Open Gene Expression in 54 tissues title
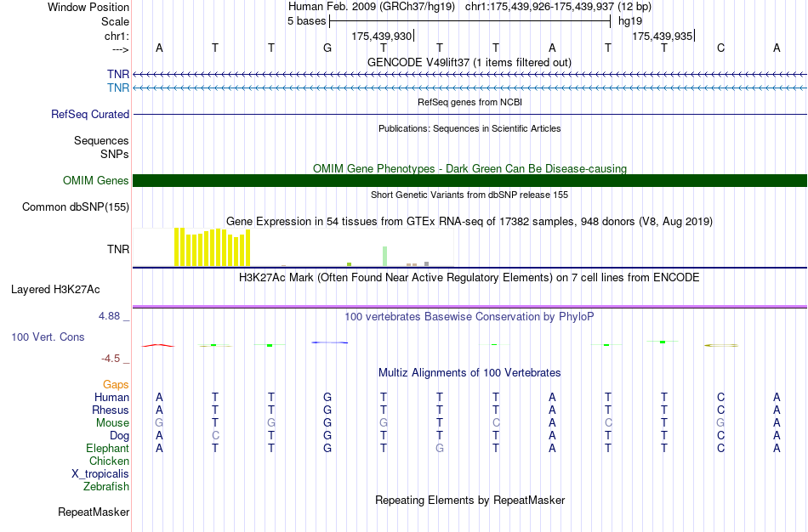Screen dimensions: 808x532 click(x=469, y=222)
